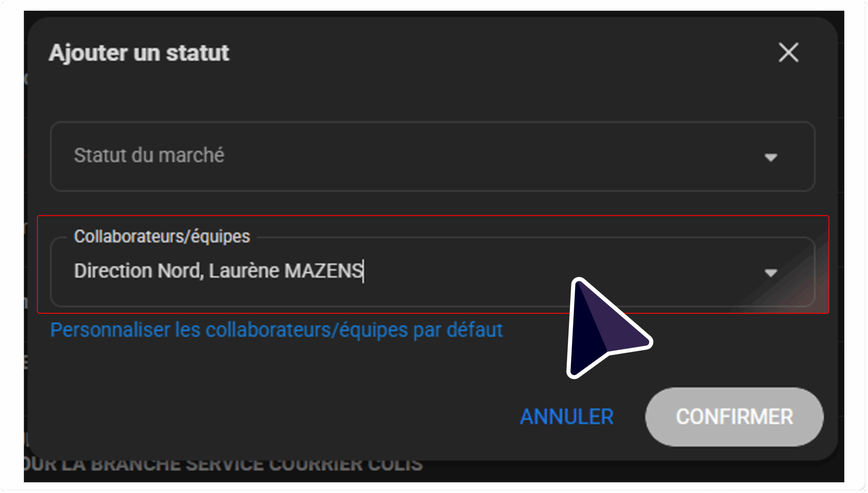Click the dark backdrop left of dialog
Screen dimensions: 868x493
[x=26, y=238]
